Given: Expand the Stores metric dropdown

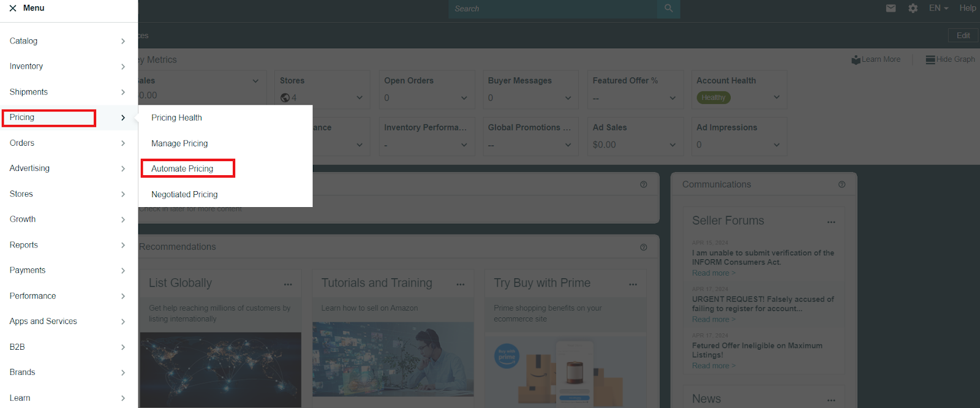Looking at the screenshot, I should [x=360, y=98].
